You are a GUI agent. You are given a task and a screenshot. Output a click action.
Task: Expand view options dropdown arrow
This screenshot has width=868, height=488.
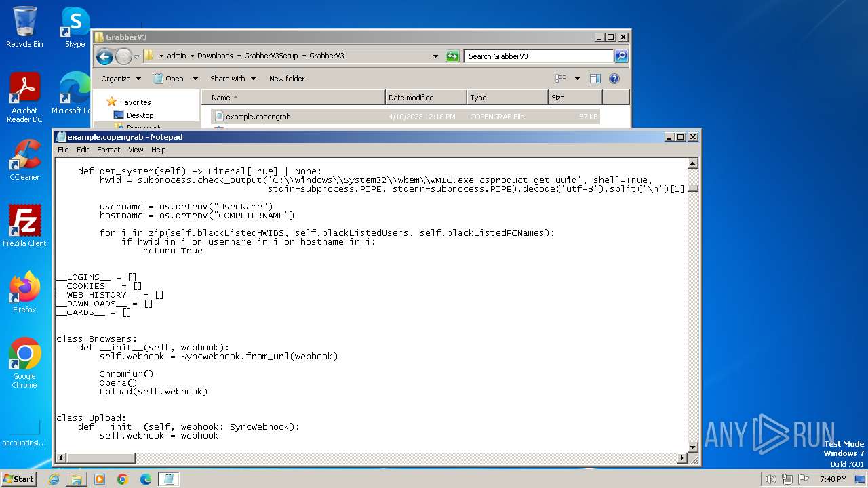pos(577,79)
